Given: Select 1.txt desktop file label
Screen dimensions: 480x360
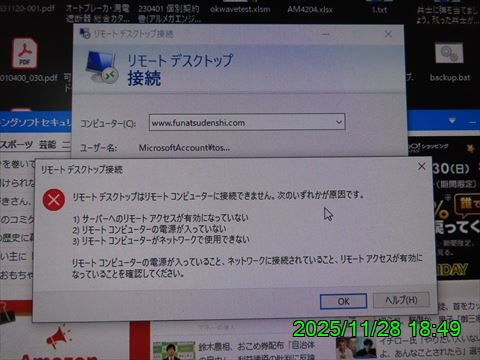Looking at the screenshot, I should (379, 10).
